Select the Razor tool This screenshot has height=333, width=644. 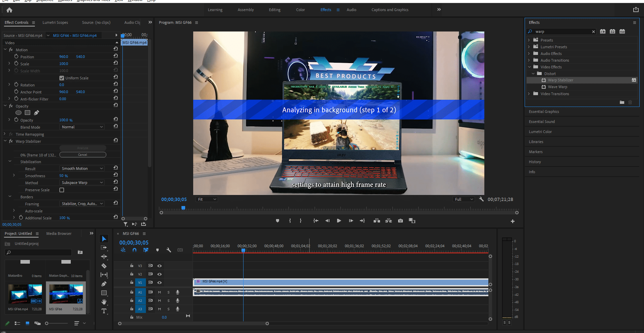[x=104, y=266]
